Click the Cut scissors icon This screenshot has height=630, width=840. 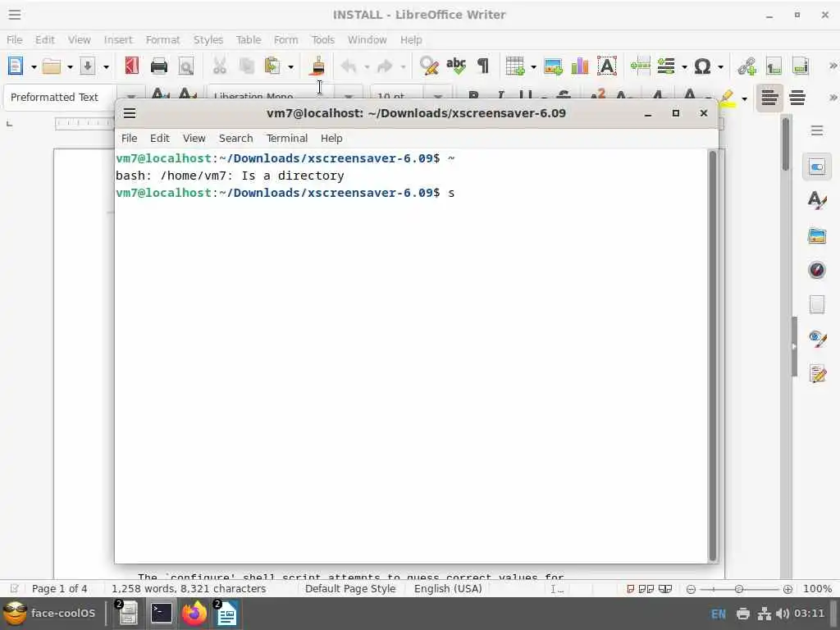tap(219, 66)
